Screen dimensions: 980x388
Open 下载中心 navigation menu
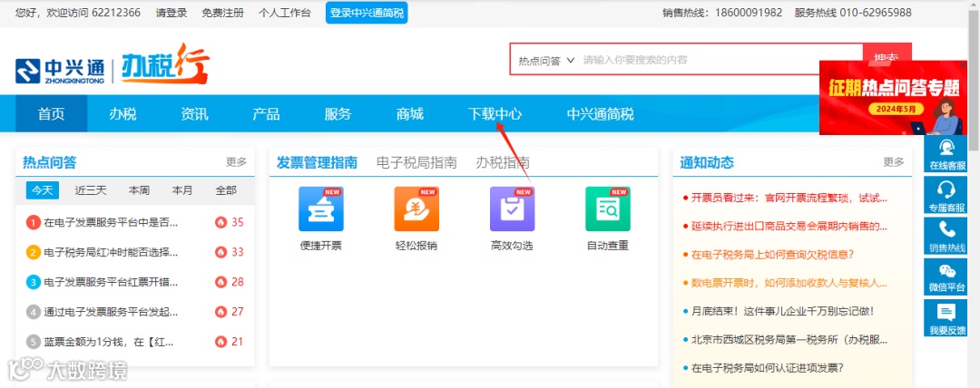coord(495,113)
